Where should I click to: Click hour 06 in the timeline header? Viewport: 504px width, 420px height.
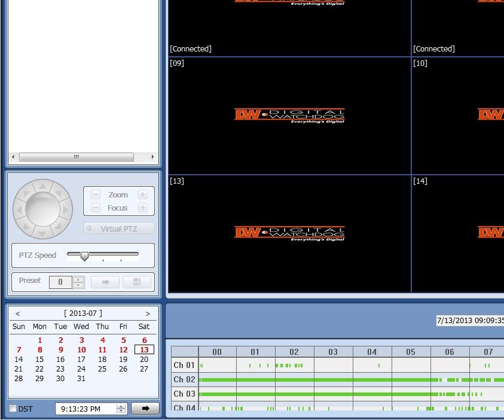[x=450, y=352]
